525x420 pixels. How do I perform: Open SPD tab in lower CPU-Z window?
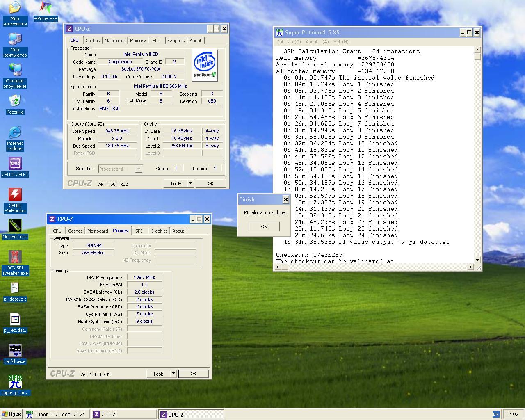click(139, 231)
